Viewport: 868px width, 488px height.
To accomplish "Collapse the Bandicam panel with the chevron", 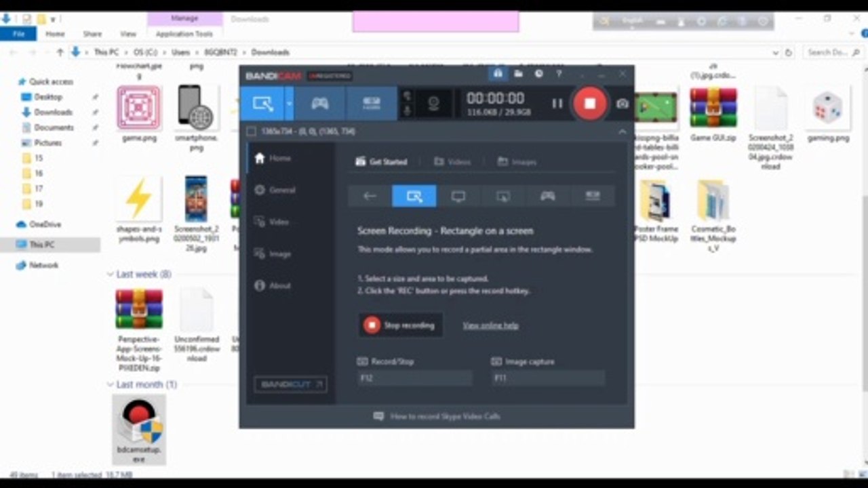I will click(623, 131).
